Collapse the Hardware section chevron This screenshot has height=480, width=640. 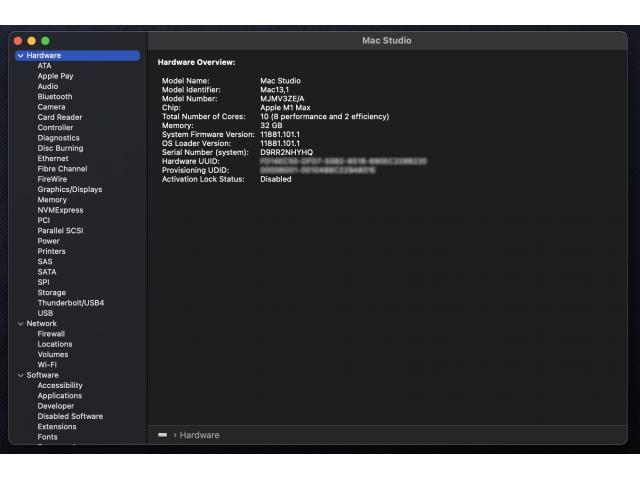pos(20,56)
